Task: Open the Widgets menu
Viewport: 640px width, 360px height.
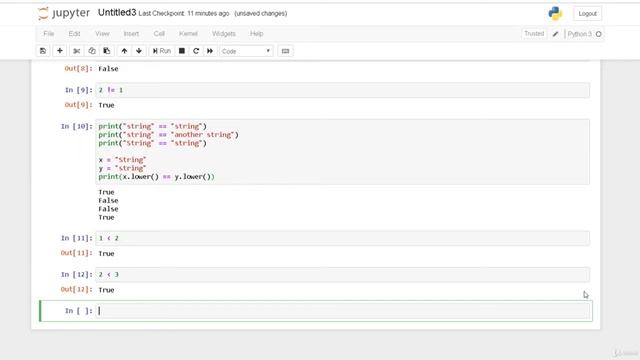Action: 224,33
